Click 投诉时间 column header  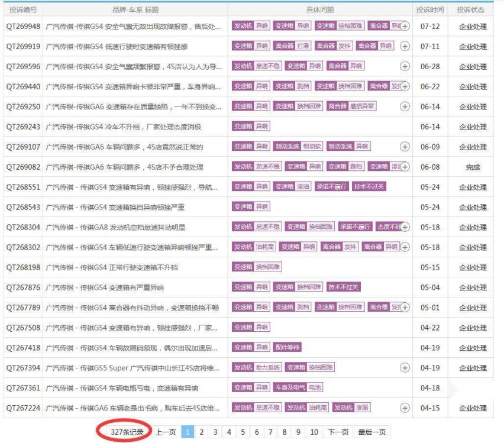click(430, 10)
